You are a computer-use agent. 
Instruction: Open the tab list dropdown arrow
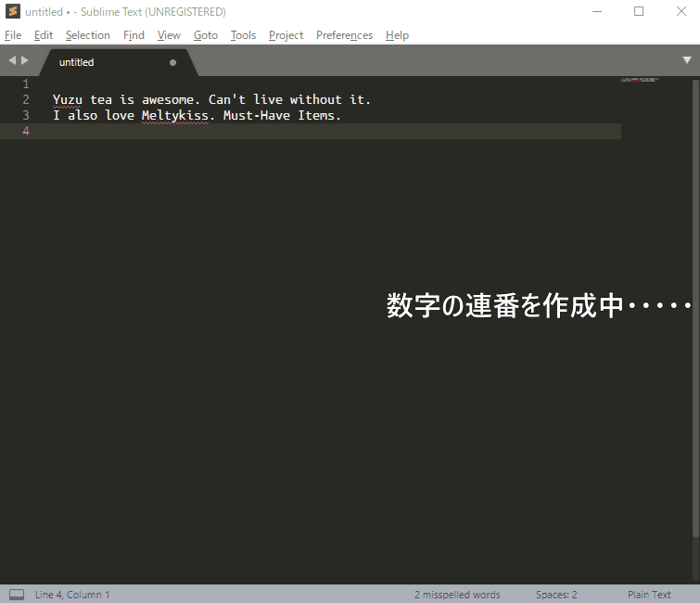pos(687,60)
